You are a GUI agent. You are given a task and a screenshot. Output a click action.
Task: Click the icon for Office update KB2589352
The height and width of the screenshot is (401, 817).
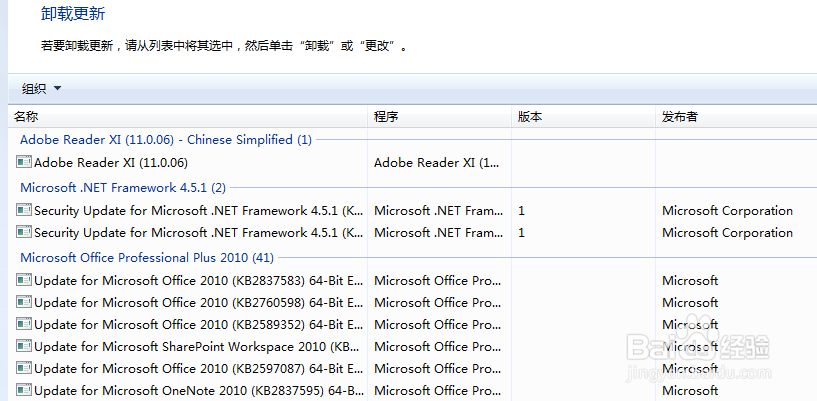[x=24, y=325]
